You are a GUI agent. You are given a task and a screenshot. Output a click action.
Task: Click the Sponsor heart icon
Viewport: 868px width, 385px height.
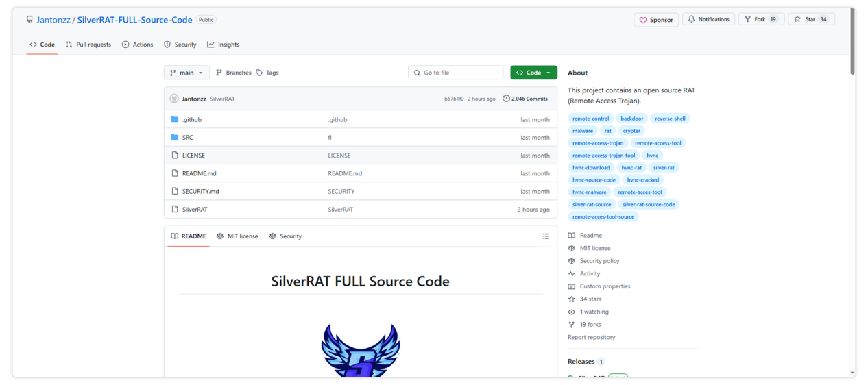643,20
